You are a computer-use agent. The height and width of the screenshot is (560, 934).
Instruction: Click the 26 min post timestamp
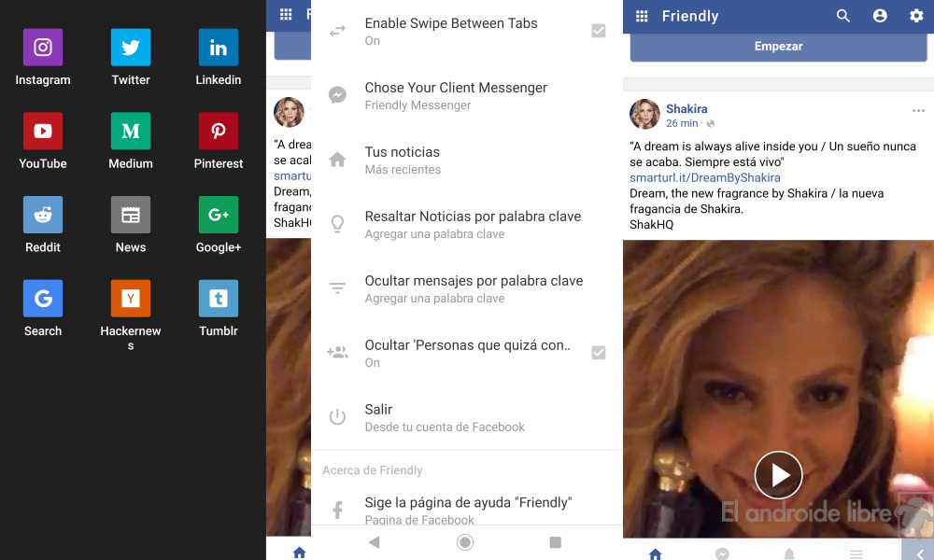tap(682, 123)
